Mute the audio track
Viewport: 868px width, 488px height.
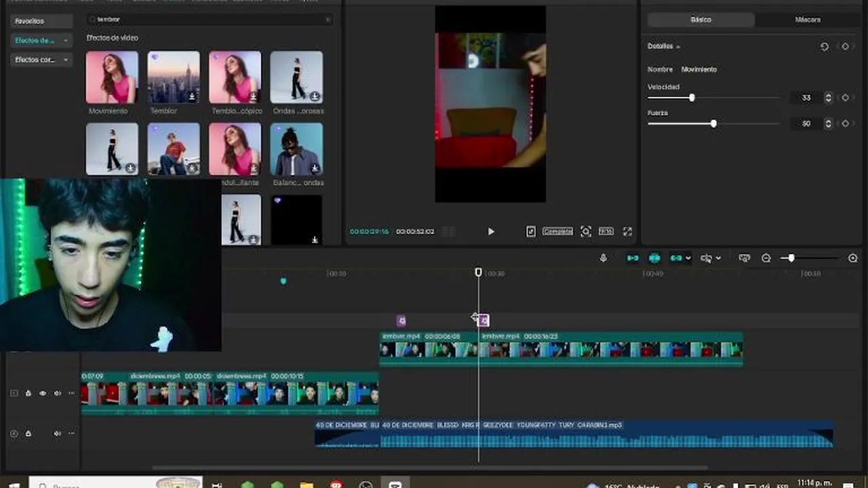coord(57,434)
